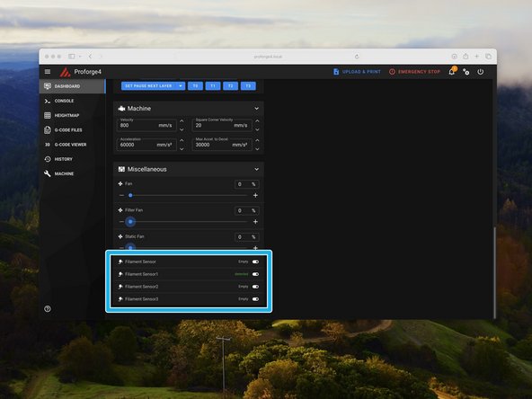The image size is (532, 399).
Task: Increase Velocity with up arrow
Action: 182,120
